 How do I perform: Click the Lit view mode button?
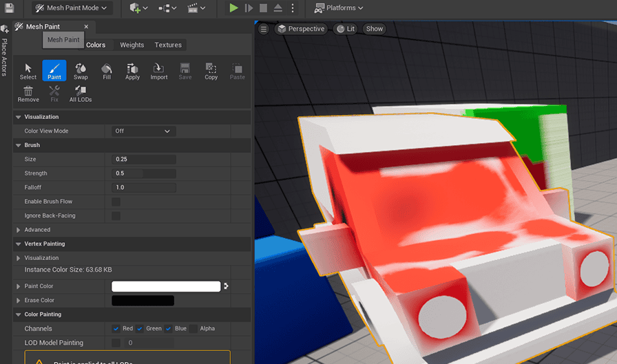point(346,29)
